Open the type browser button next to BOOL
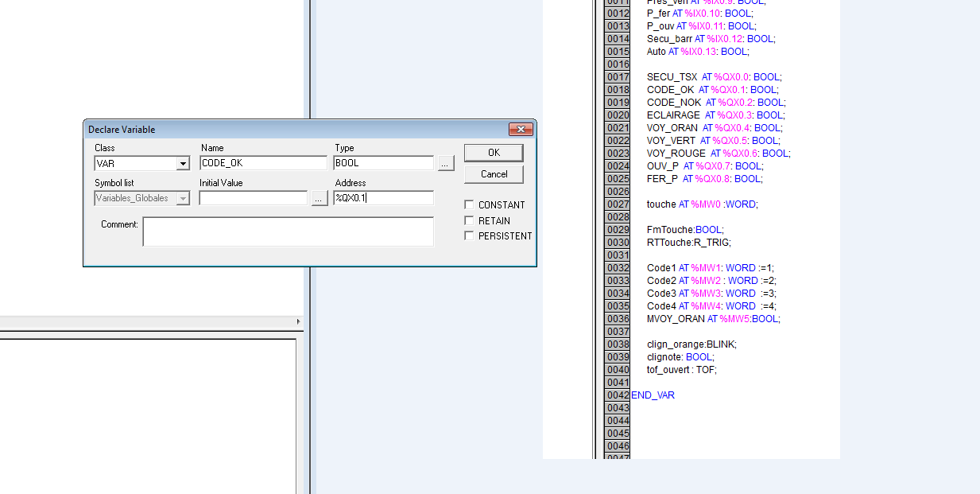The height and width of the screenshot is (494, 980). (x=446, y=163)
